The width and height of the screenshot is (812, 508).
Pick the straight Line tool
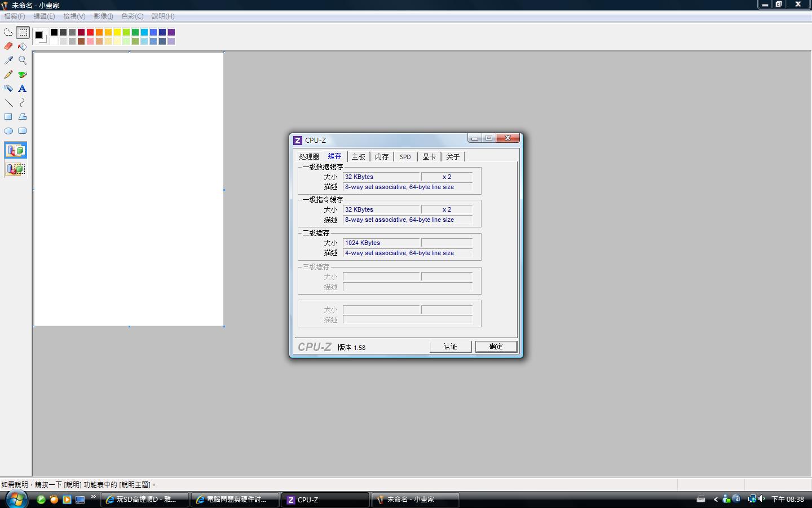8,103
